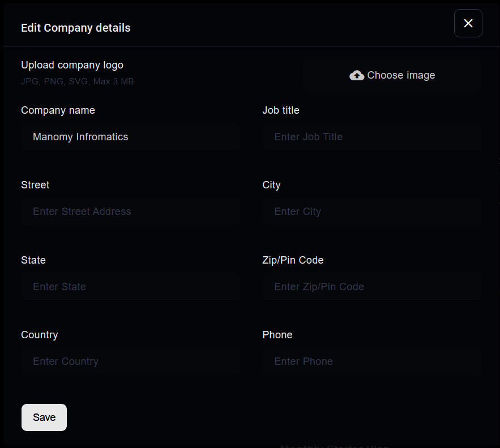Click the 'Zip/Pin Code' label
The image size is (500, 448).
(293, 260)
